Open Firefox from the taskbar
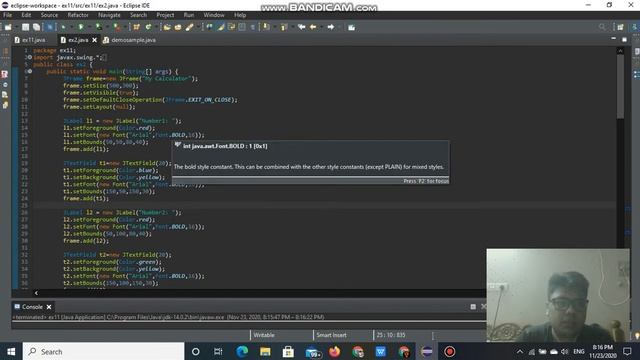The image size is (640, 360). [x=335, y=351]
